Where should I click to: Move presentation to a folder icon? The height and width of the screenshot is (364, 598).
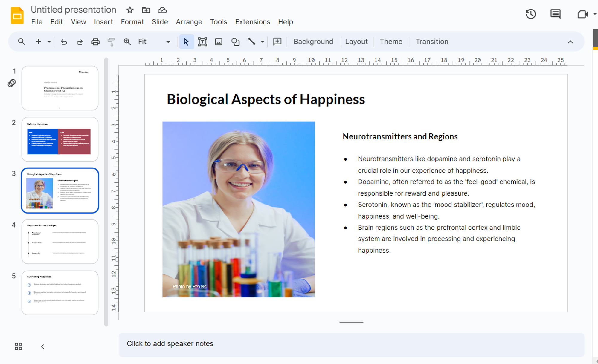146,10
